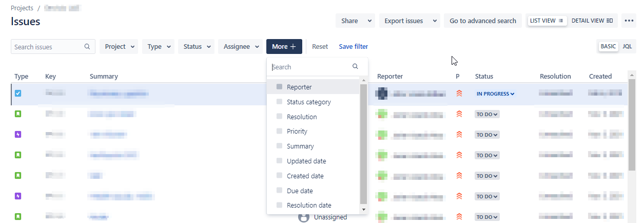644x223 pixels.
Task: Click the blue task type icon in first row
Action: (x=18, y=94)
